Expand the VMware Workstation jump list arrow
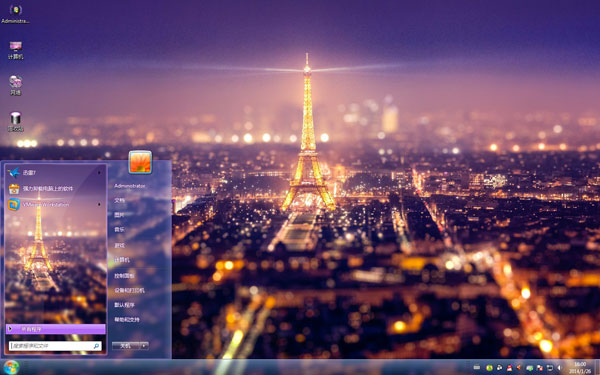The width and height of the screenshot is (600, 375). (x=99, y=204)
